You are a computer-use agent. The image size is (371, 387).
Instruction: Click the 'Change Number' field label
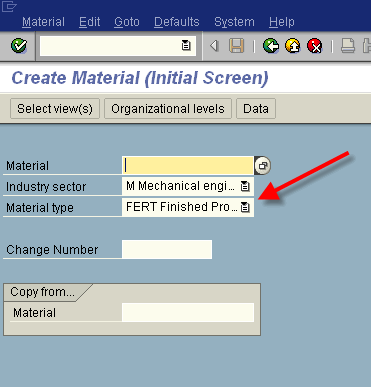[x=52, y=250]
